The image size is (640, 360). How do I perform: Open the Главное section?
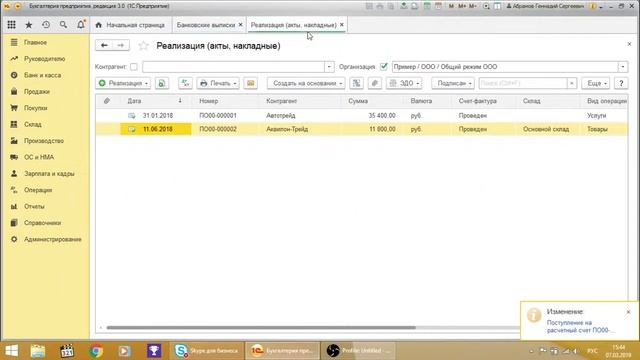(x=36, y=42)
